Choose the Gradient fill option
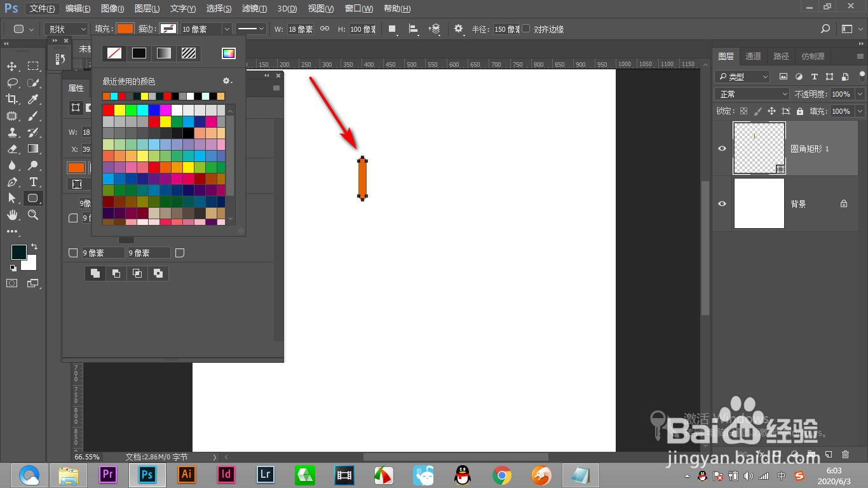This screenshot has height=488, width=868. (x=164, y=53)
